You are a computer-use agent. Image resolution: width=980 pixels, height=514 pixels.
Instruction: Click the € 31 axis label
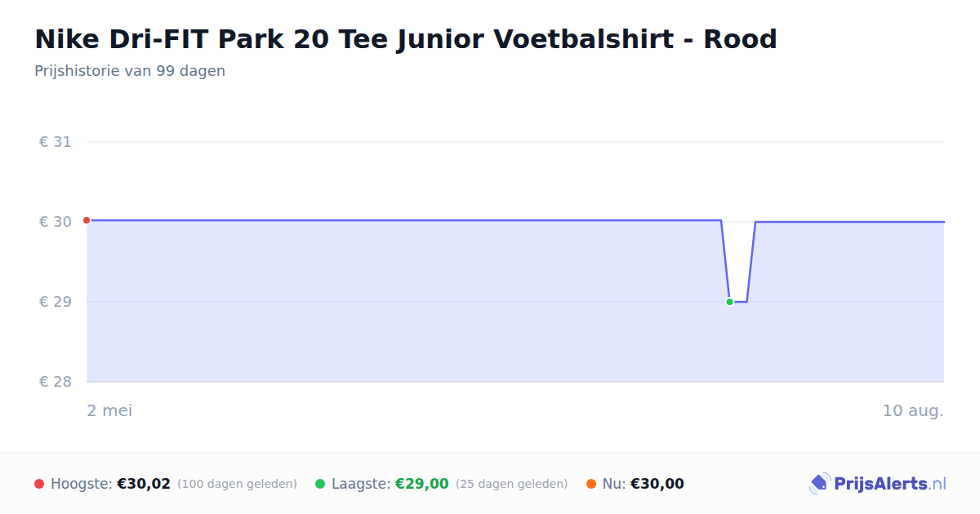tap(56, 142)
